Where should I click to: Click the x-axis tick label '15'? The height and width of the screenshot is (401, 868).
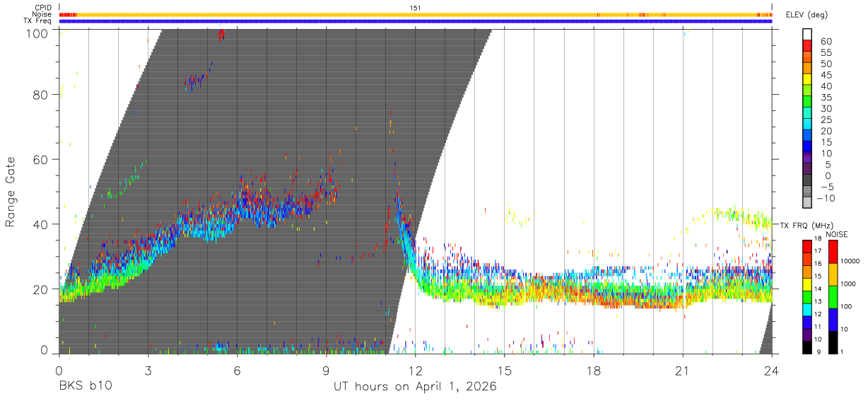tap(505, 369)
